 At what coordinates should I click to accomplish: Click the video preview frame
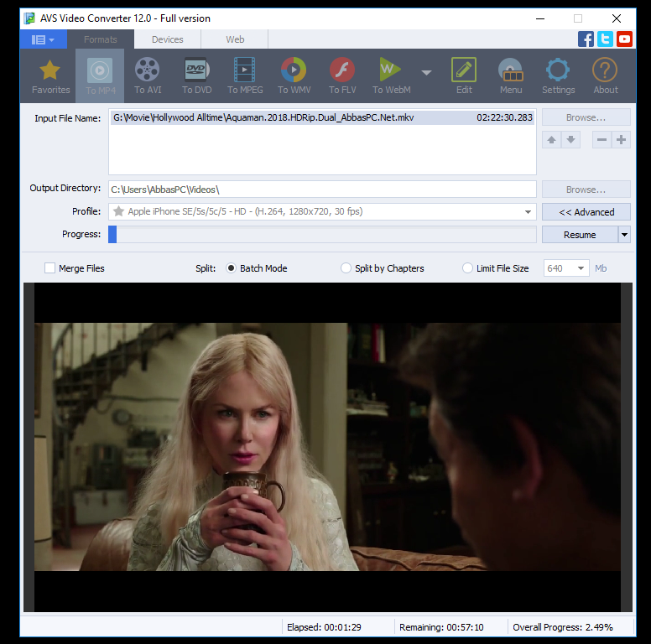pos(327,447)
